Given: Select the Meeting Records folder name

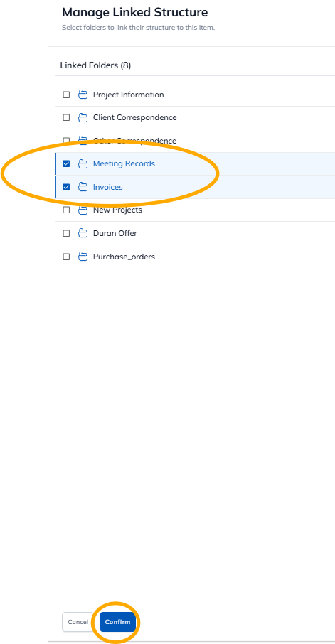Looking at the screenshot, I should 124,164.
